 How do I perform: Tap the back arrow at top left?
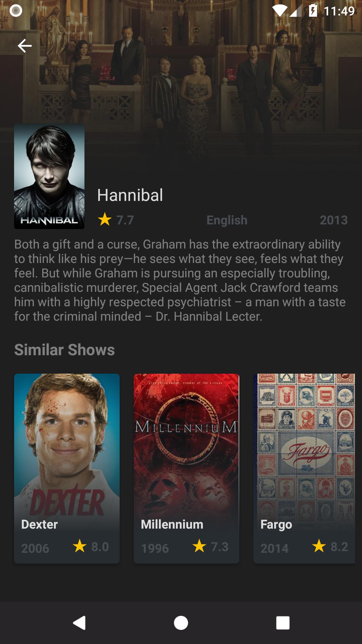tap(24, 46)
